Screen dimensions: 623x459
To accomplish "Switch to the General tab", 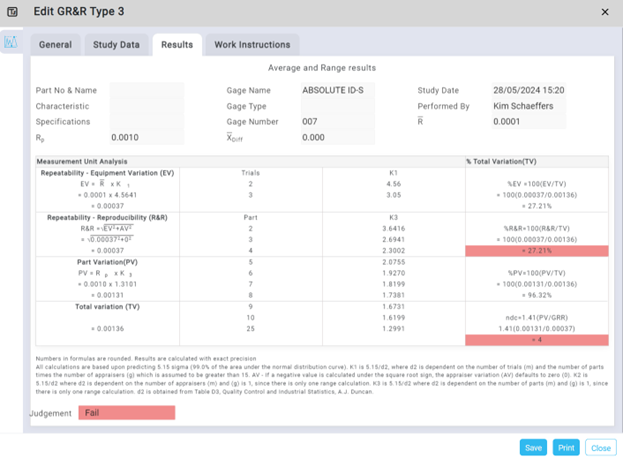I will (x=55, y=45).
